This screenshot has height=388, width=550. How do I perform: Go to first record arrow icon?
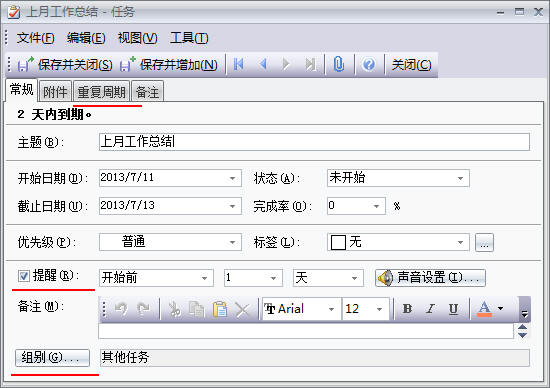(239, 64)
